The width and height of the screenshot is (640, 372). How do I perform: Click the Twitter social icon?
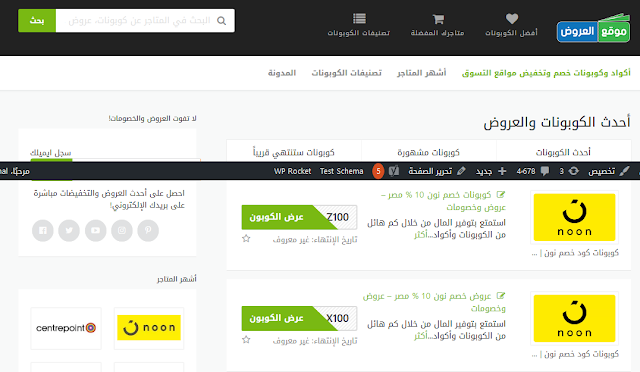tap(69, 230)
